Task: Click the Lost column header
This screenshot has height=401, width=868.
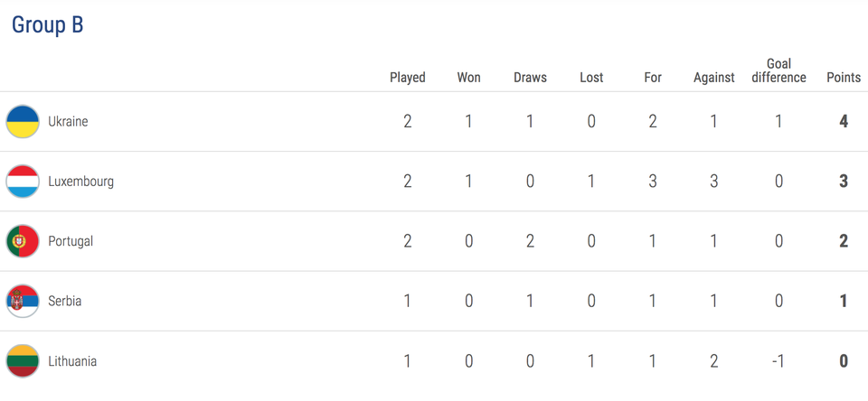Action: [x=591, y=78]
